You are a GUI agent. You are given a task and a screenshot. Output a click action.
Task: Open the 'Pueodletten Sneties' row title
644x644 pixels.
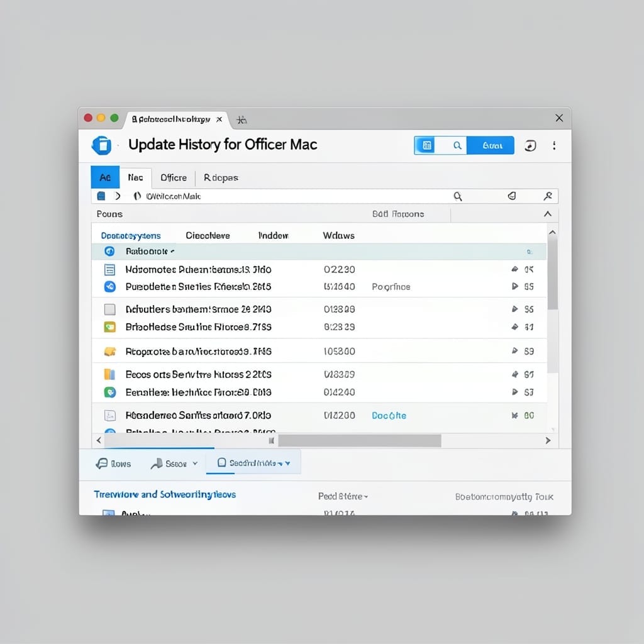pos(198,287)
